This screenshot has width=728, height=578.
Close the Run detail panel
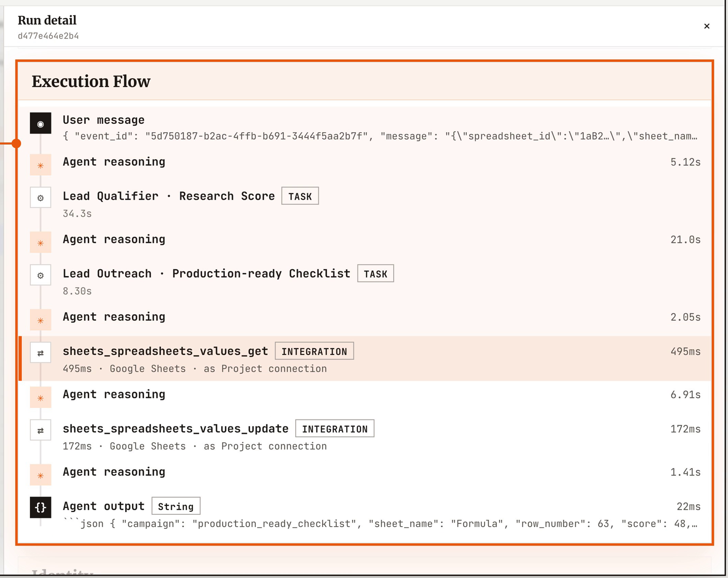707,26
